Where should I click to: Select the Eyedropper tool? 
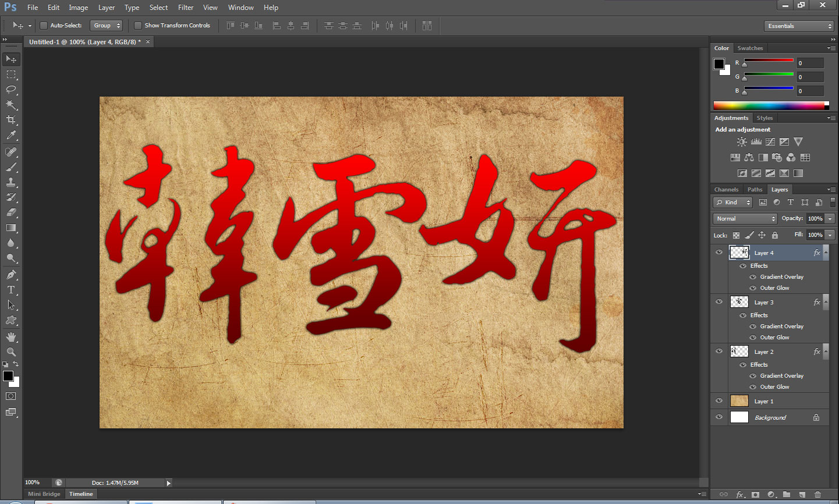11,135
